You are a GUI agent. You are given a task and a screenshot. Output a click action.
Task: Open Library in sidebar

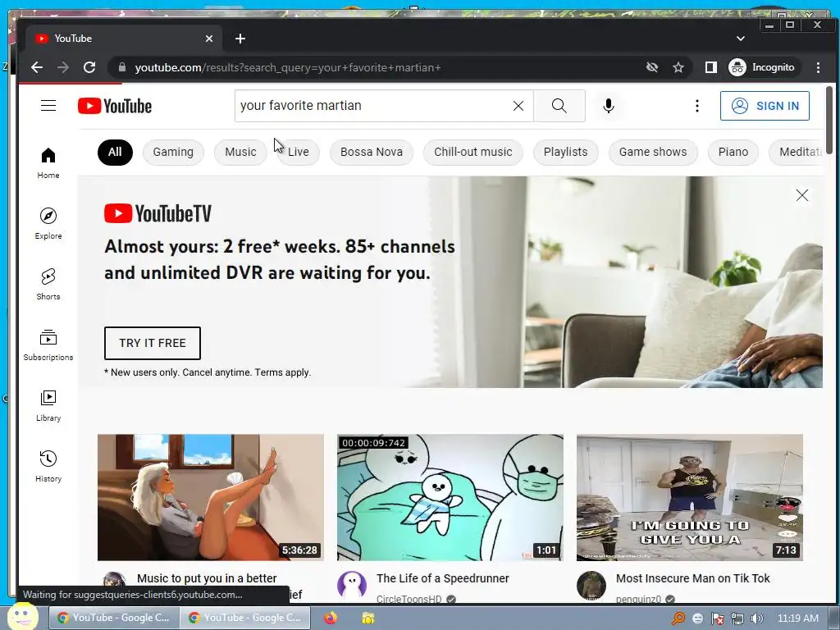[x=48, y=405]
